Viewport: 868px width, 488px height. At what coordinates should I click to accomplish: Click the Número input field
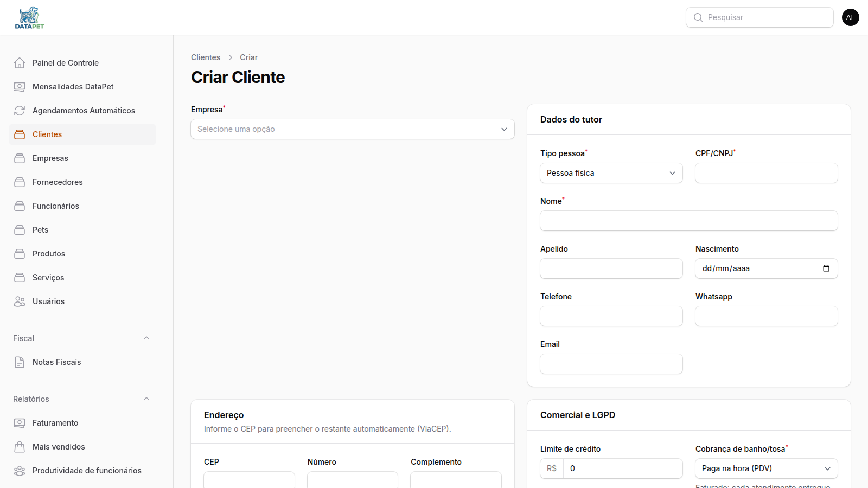pos(353,480)
